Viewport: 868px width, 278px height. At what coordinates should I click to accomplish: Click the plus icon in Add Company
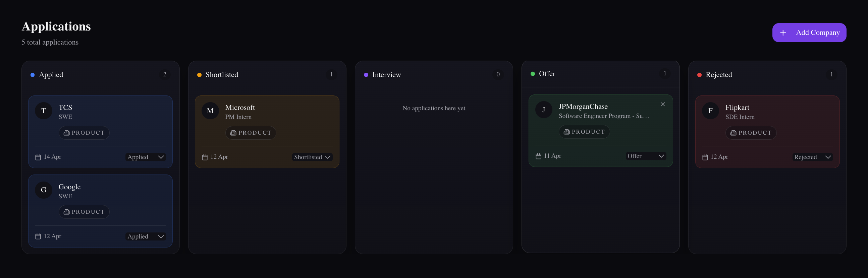[783, 32]
